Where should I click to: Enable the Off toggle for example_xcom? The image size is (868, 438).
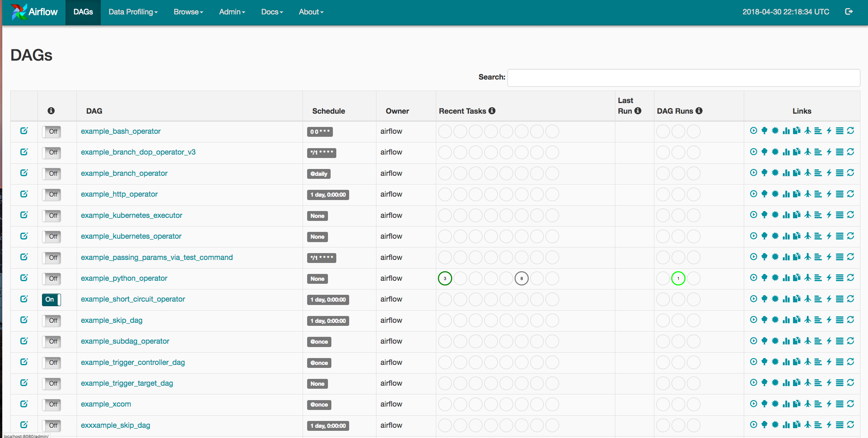[x=52, y=404]
